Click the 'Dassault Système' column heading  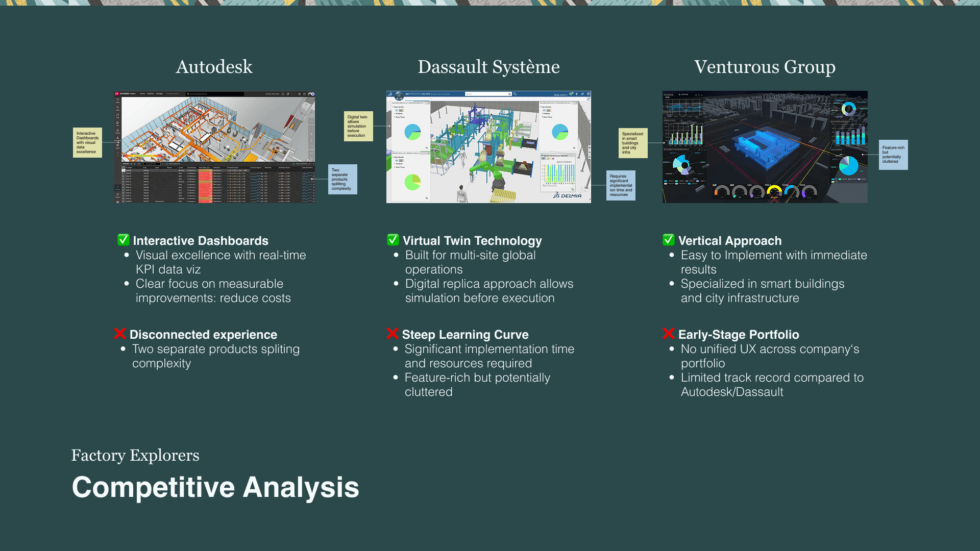[x=488, y=67]
